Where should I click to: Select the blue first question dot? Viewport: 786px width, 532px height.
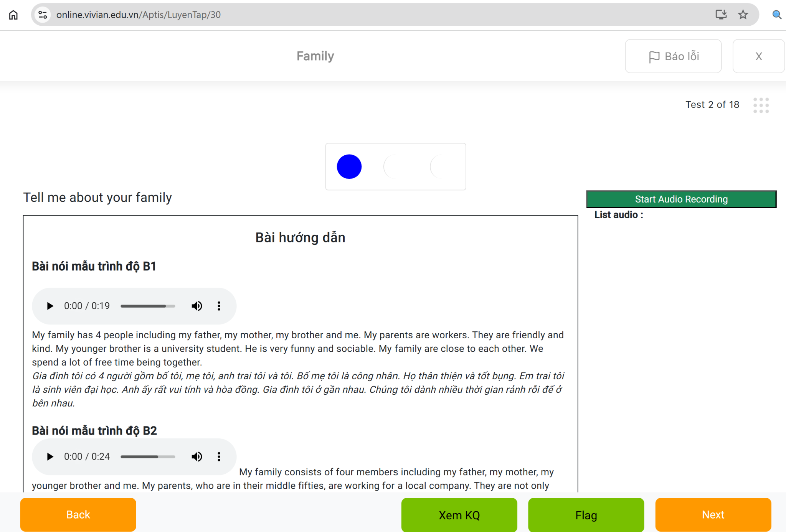pyautogui.click(x=349, y=167)
